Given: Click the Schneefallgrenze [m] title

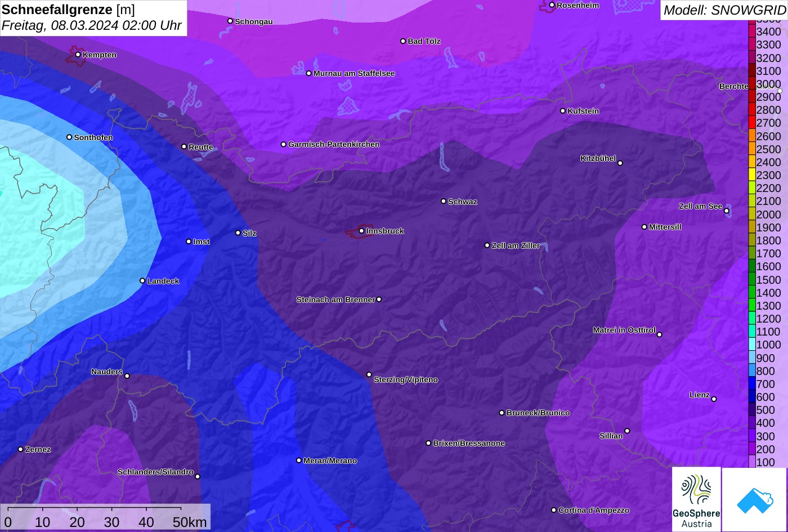Looking at the screenshot, I should coord(69,10).
